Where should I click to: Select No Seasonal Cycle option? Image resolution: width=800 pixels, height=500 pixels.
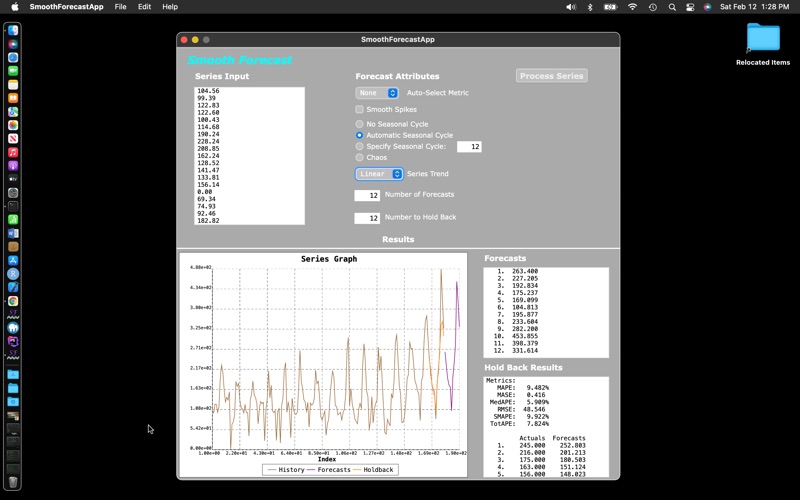pyautogui.click(x=359, y=124)
